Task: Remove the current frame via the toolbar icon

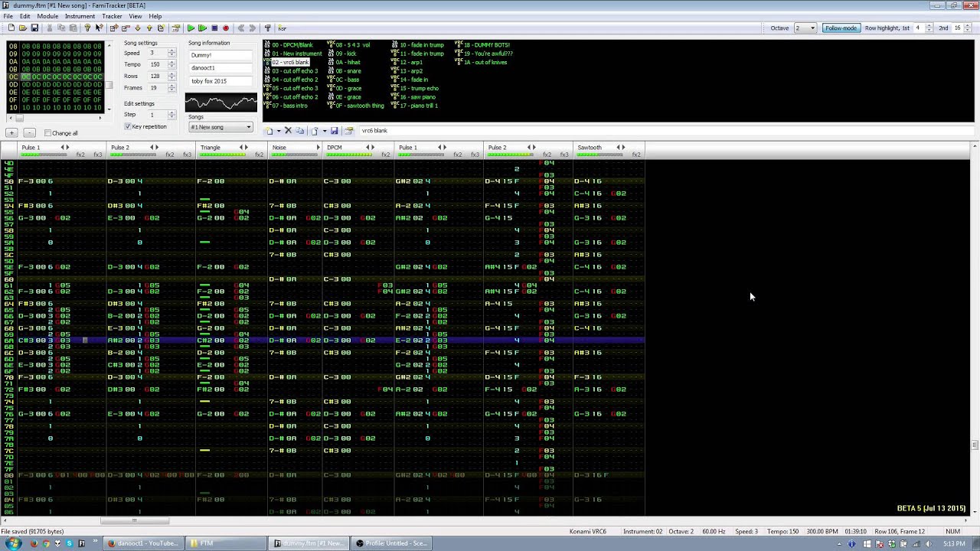Action: point(126,28)
